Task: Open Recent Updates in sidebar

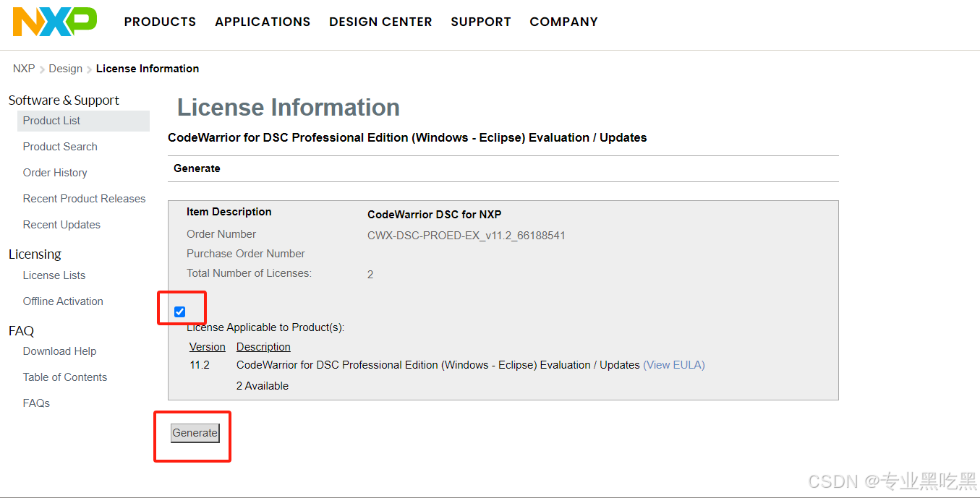Action: (61, 225)
